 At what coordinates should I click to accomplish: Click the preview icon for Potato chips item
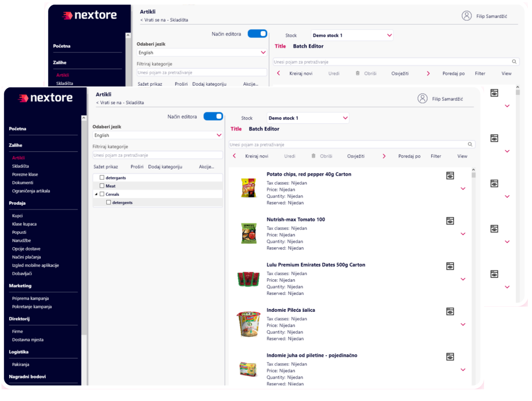pos(450,176)
